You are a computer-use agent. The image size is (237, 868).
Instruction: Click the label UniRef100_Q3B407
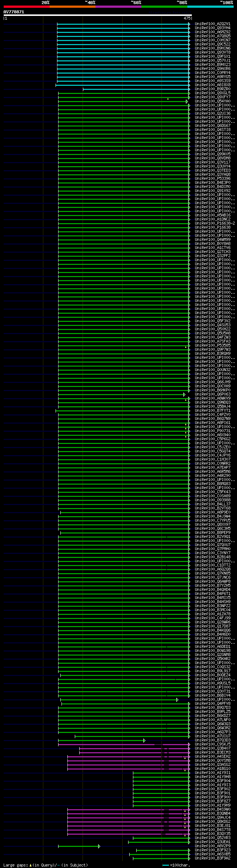coord(213,748)
